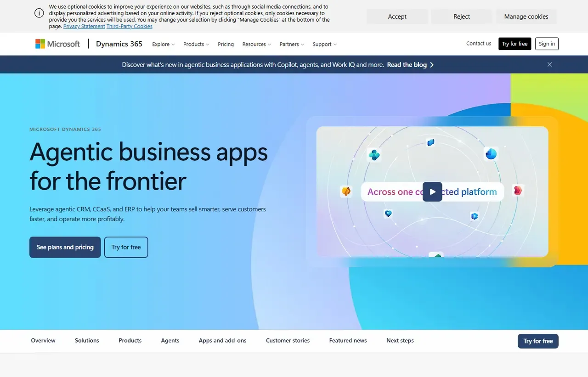Open the Partners dropdown menu
The width and height of the screenshot is (588, 377).
[x=292, y=44]
